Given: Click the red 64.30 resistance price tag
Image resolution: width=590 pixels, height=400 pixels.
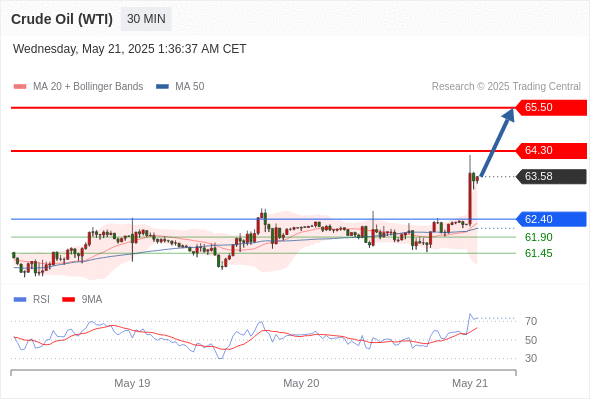Looking at the screenshot, I should [x=551, y=151].
